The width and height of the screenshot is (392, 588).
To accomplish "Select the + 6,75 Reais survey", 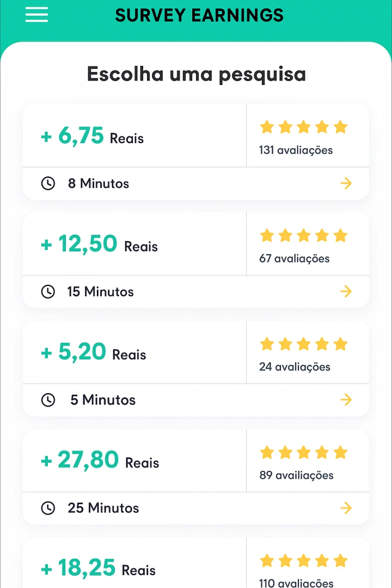I will click(93, 136).
